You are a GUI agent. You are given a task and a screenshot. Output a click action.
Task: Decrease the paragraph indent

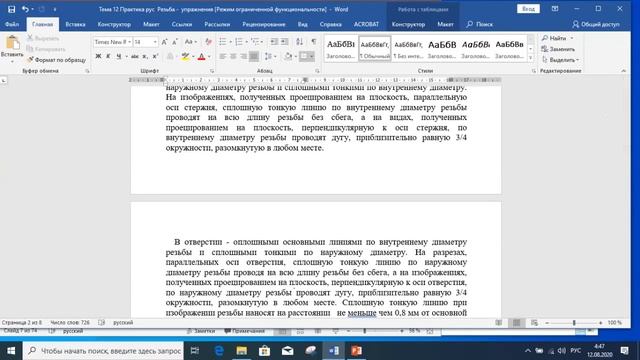[274, 42]
